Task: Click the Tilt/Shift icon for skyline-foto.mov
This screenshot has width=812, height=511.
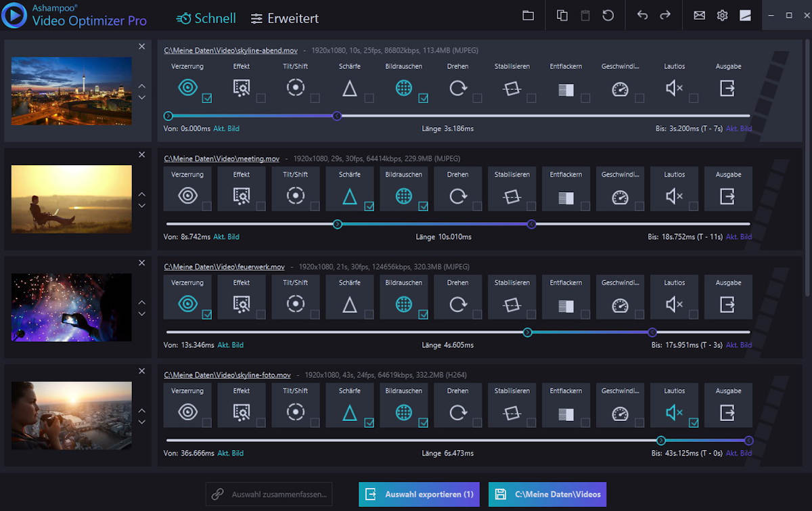Action: coord(295,413)
